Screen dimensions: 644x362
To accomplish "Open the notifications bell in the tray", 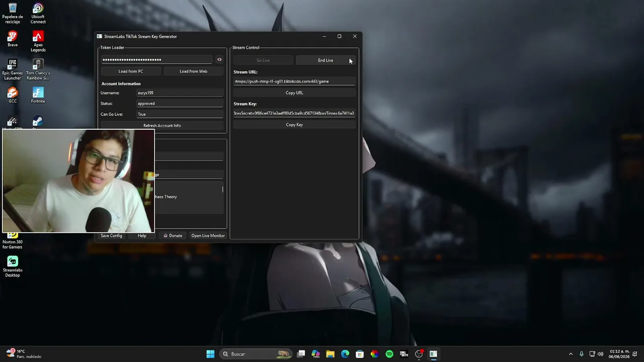I will coord(636,354).
